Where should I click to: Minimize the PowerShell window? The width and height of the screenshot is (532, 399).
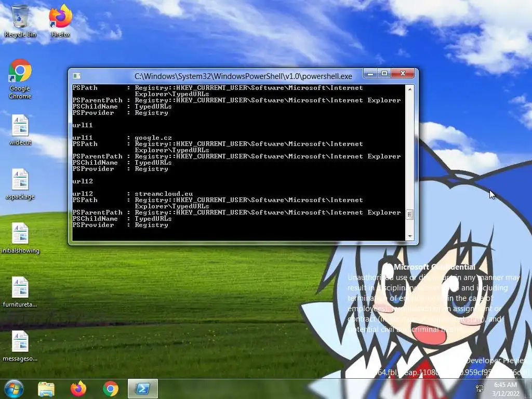[370, 74]
